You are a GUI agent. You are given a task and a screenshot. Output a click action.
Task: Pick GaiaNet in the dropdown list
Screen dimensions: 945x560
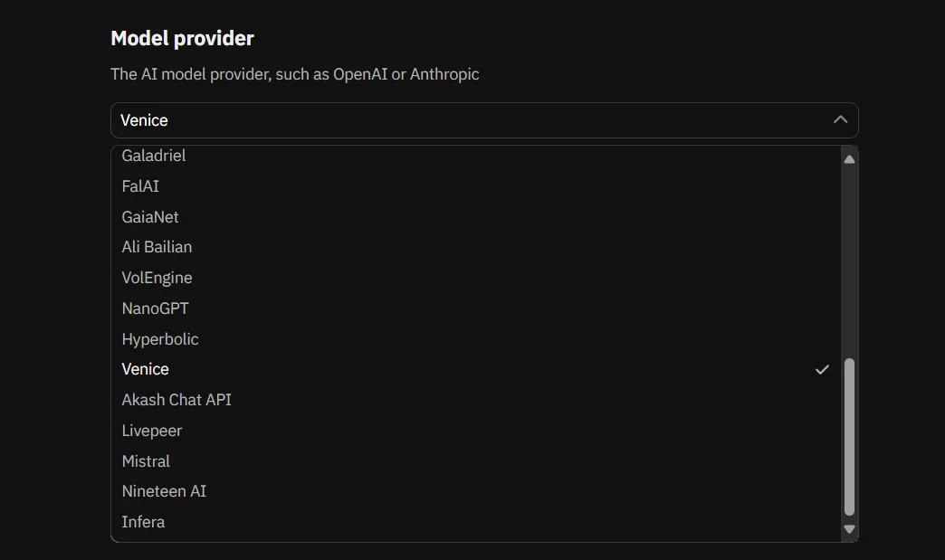(150, 217)
